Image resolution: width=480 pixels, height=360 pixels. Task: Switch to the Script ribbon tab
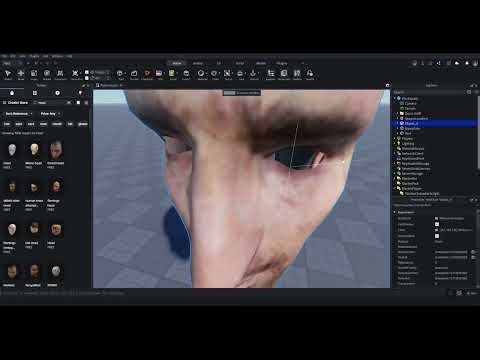[240, 63]
